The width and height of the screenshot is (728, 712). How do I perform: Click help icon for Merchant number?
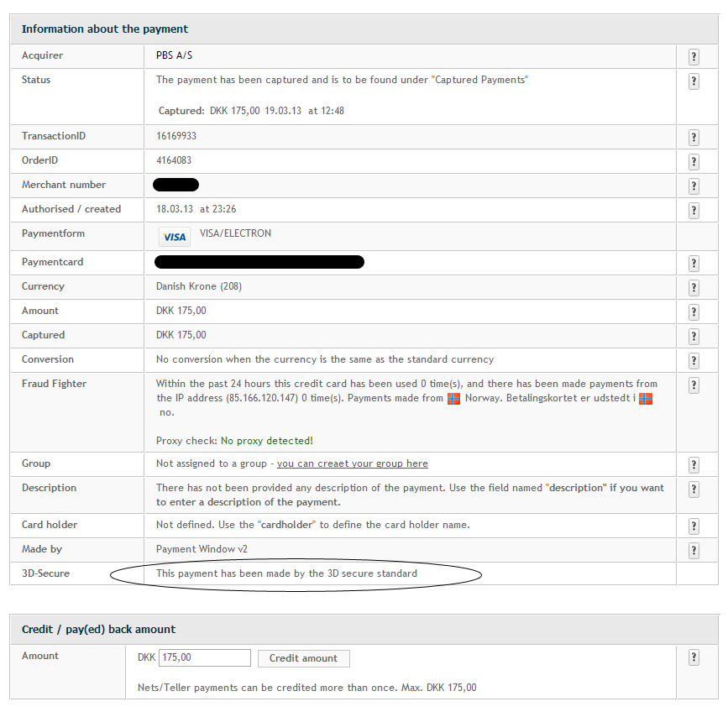click(x=694, y=186)
